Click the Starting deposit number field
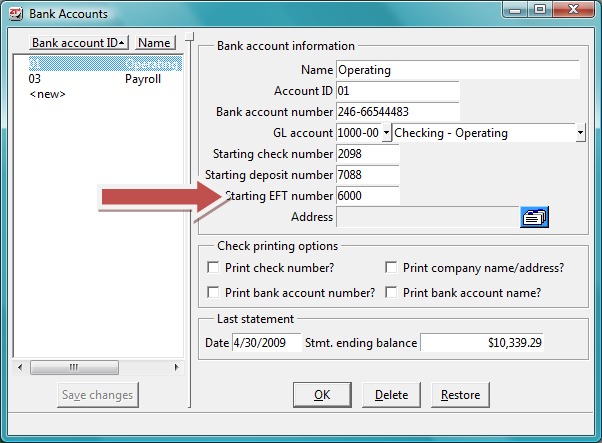The image size is (602, 443). [368, 175]
